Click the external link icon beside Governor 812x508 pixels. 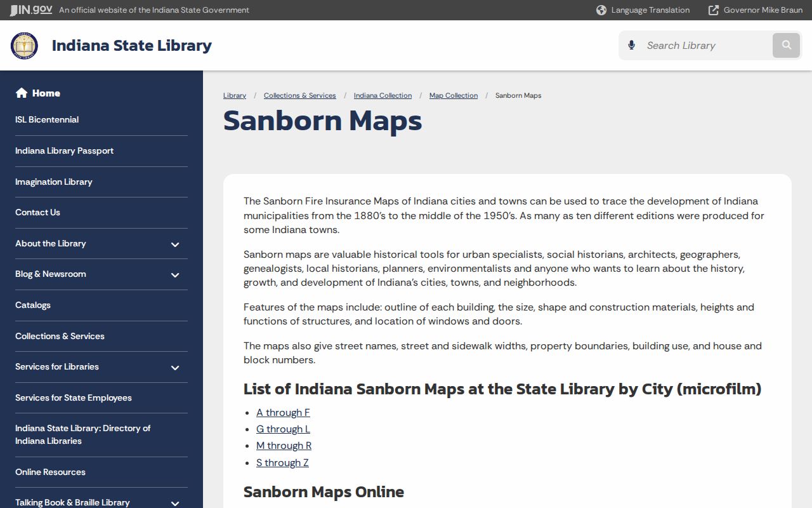[714, 10]
